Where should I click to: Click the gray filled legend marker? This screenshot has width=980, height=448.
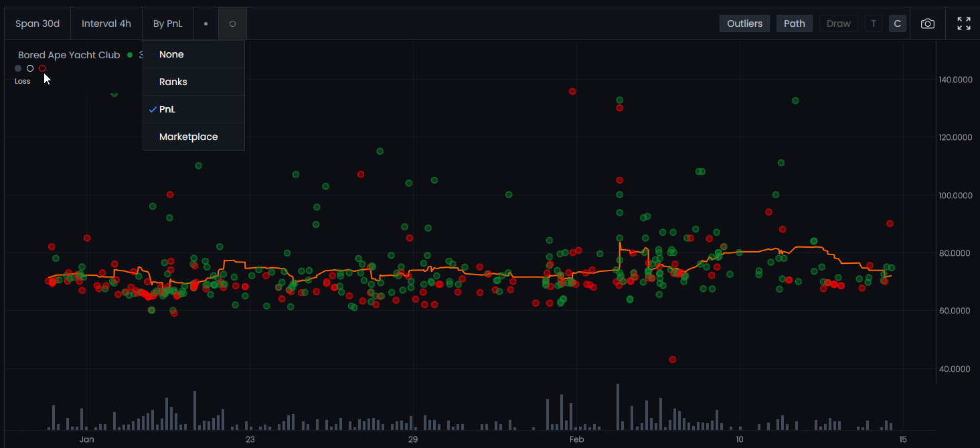tap(18, 68)
